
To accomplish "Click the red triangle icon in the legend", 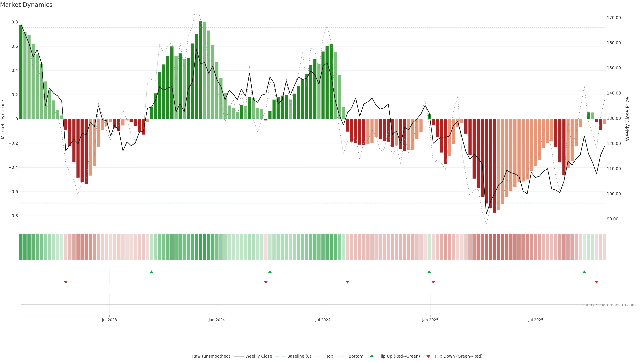I will (428, 356).
